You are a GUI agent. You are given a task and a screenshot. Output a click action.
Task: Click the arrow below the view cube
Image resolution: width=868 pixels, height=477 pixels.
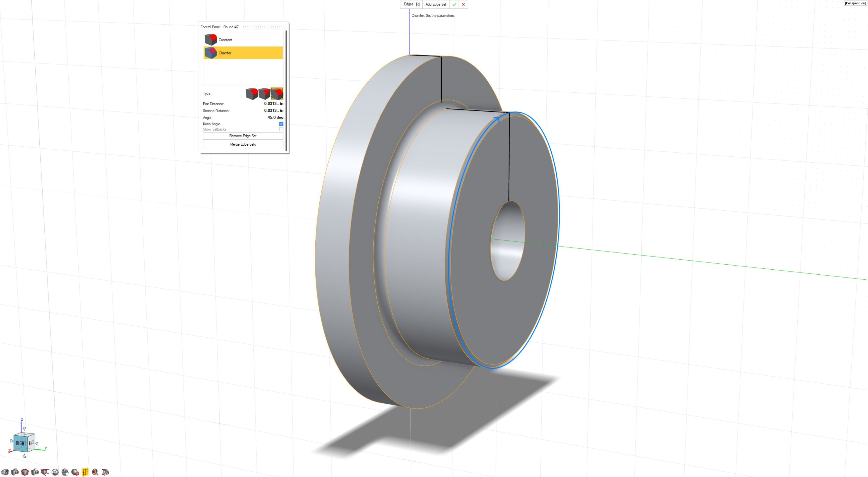click(24, 456)
